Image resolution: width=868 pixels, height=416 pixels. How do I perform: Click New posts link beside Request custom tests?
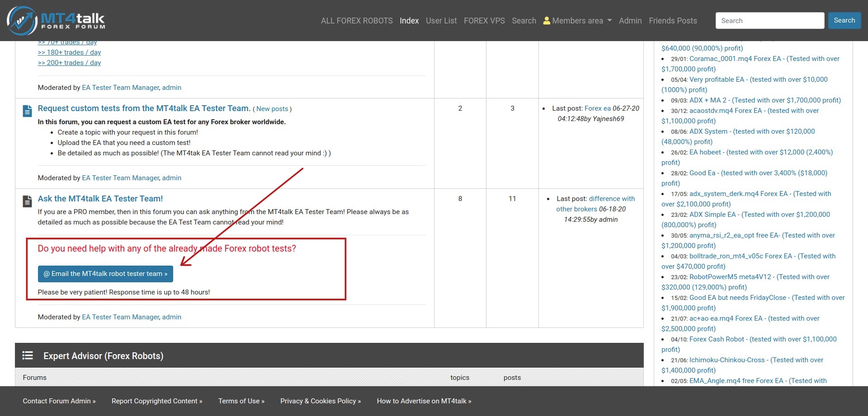tap(272, 109)
